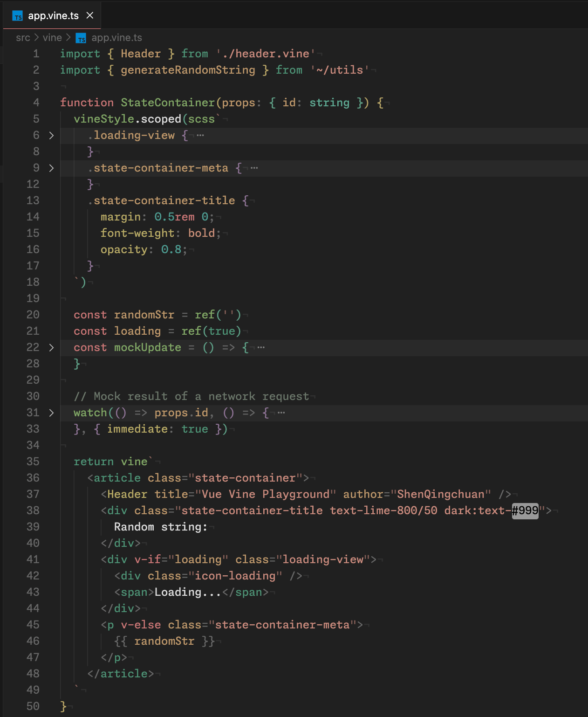Select the app.vine.ts editor tab

tap(52, 15)
